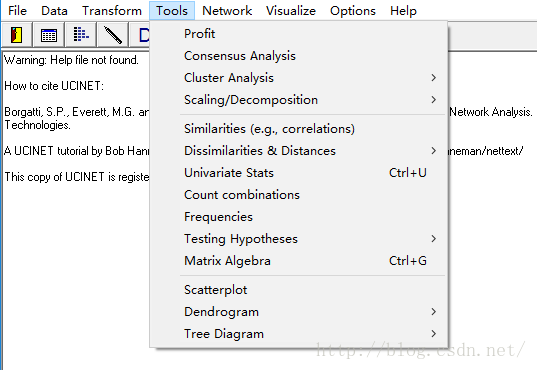Screen dimensions: 537x370
Task: Open the File menu
Action: (x=17, y=11)
